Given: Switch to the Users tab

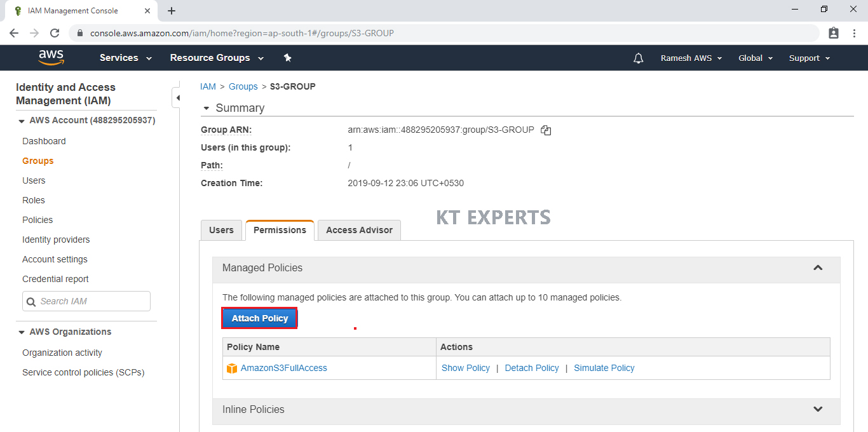Looking at the screenshot, I should (x=222, y=230).
